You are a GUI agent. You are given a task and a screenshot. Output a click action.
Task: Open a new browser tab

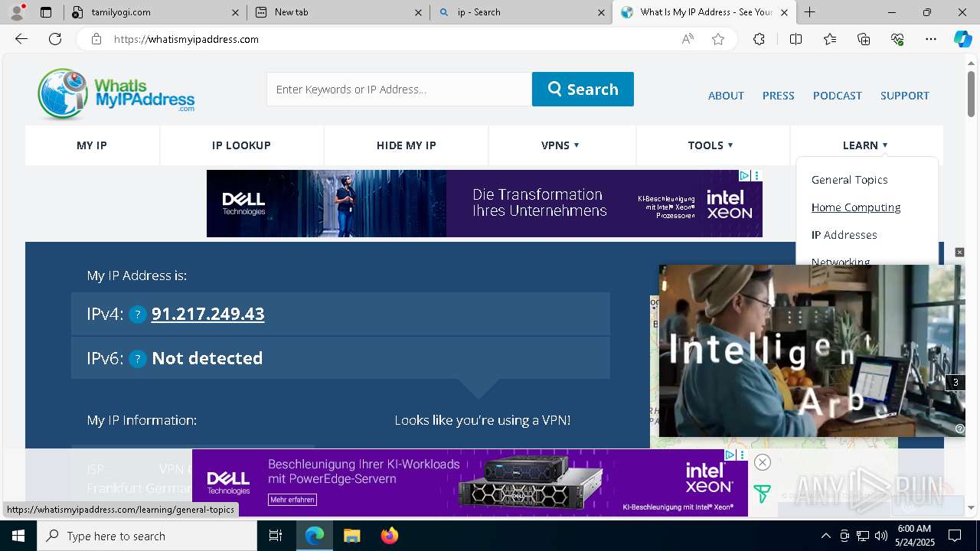click(809, 12)
